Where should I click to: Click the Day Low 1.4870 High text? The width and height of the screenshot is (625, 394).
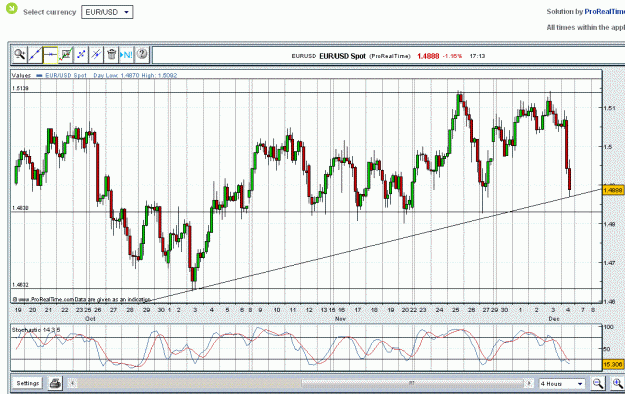pos(135,75)
